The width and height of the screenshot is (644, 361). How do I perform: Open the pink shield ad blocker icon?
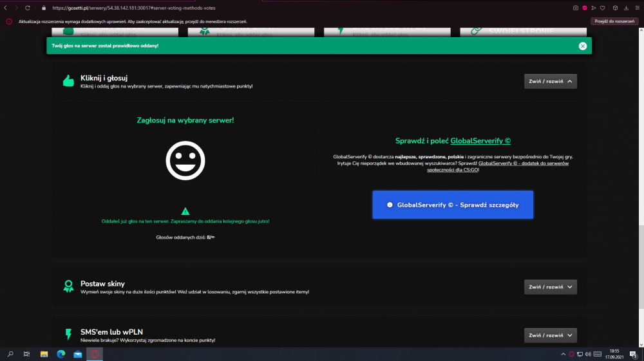[x=585, y=8]
